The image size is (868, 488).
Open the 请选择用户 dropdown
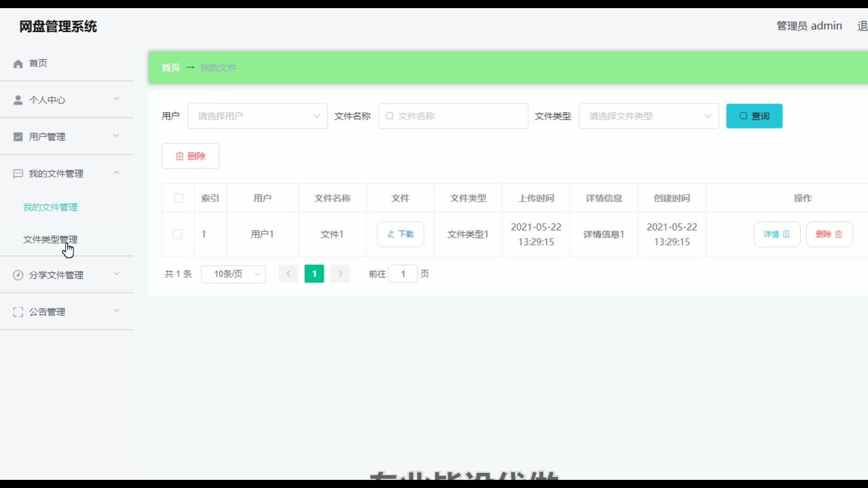257,116
